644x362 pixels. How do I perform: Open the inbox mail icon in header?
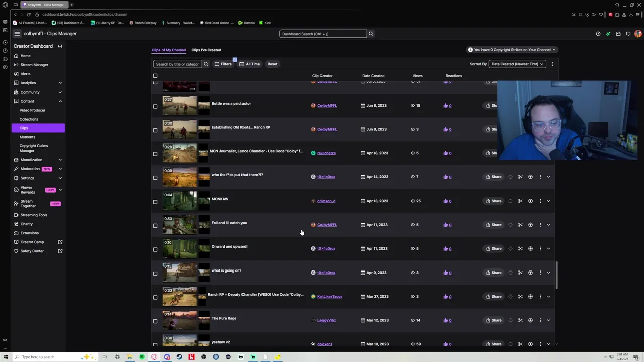tap(618, 34)
